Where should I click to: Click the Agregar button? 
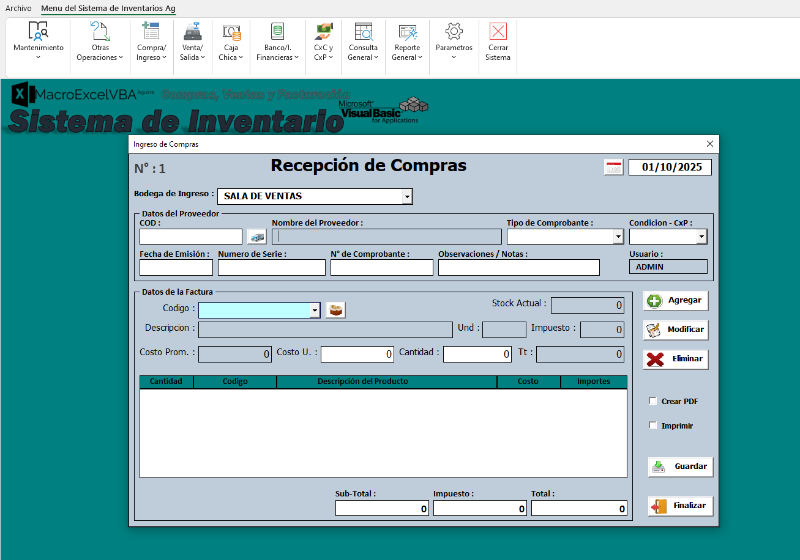[676, 300]
